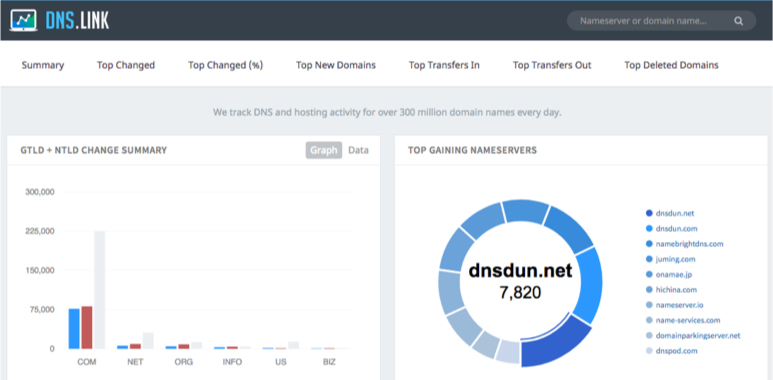Screen dimensions: 773x380
Task: Click the Top Gaining Nameservers heading
Action: [472, 150]
